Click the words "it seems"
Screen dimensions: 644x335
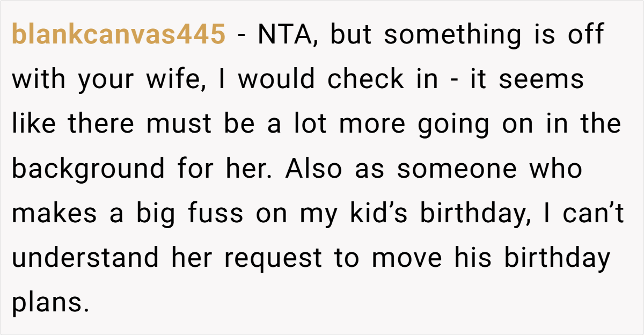click(527, 79)
